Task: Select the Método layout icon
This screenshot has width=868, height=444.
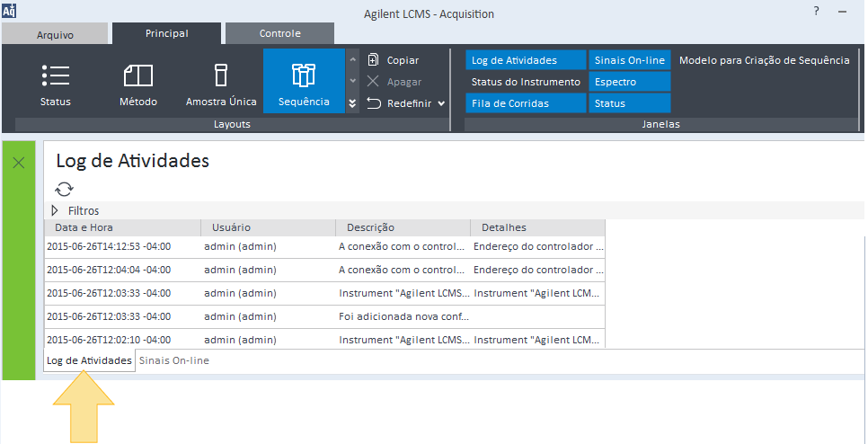Action: tap(138, 75)
